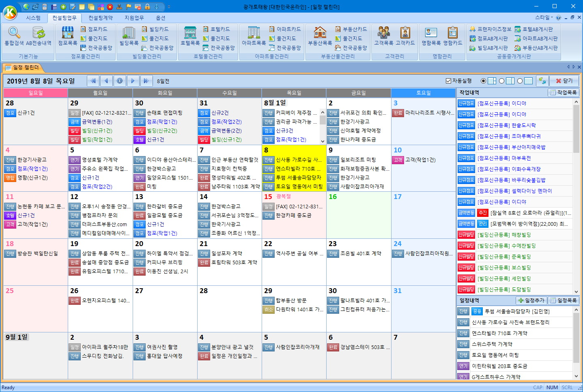
Task: Open the 스타일 style dropdown
Action: click(544, 17)
